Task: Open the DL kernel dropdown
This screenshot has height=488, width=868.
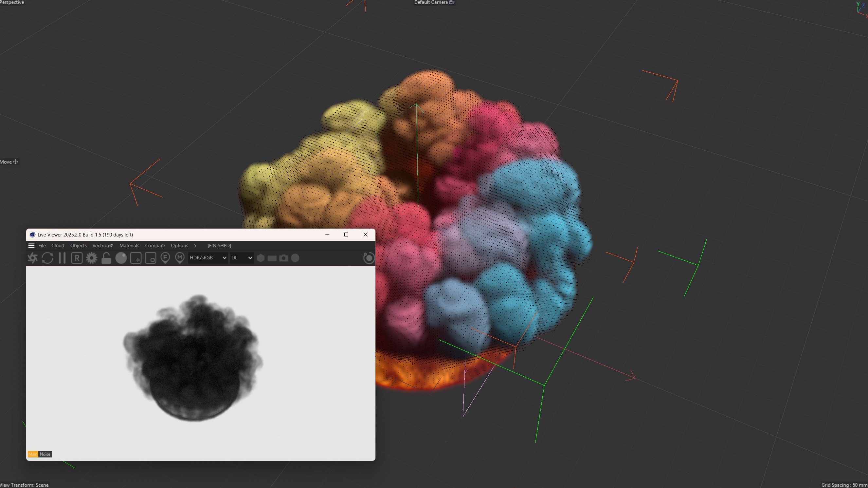Action: click(x=241, y=258)
